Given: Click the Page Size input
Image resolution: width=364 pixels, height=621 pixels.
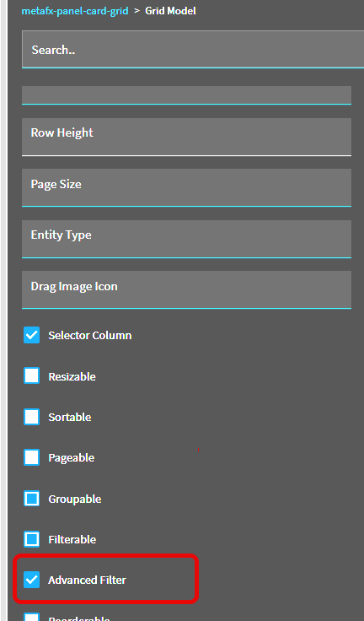Looking at the screenshot, I should (186, 187).
